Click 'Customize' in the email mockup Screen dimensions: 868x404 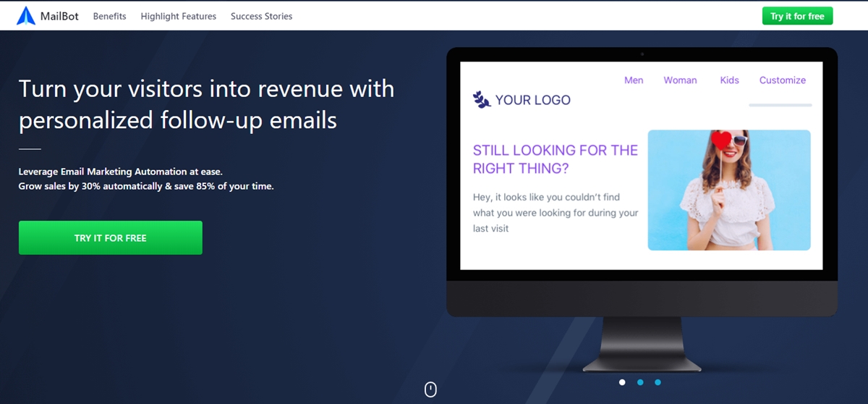(783, 80)
